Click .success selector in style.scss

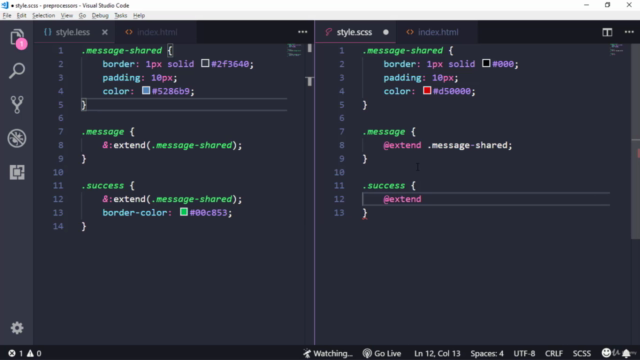click(384, 186)
